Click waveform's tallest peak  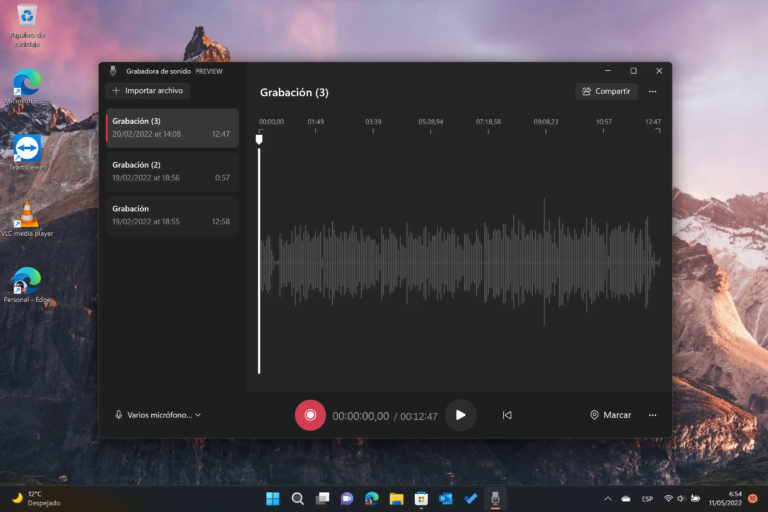544,261
